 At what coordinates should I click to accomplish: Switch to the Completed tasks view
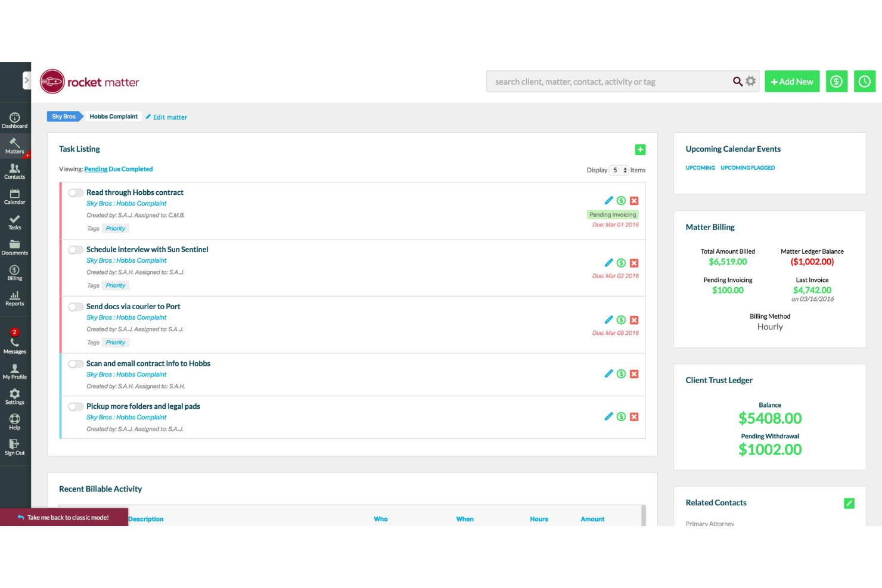click(136, 169)
